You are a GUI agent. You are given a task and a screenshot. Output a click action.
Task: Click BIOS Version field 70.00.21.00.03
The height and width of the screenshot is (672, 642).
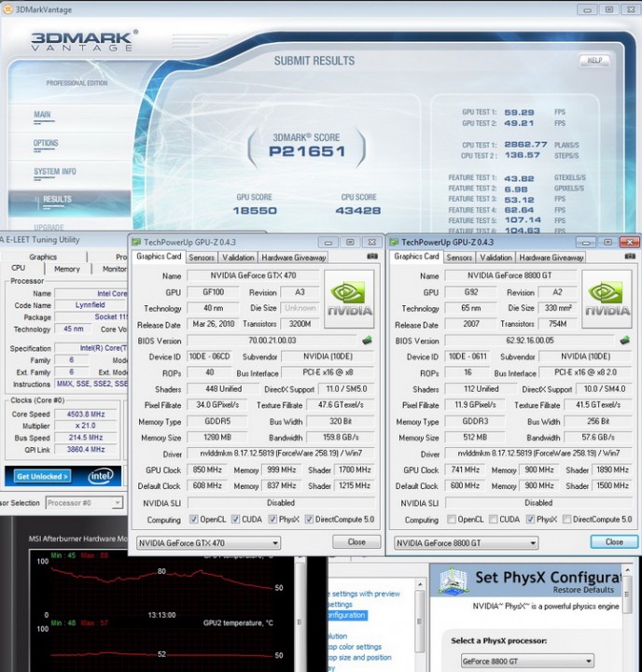(x=272, y=341)
